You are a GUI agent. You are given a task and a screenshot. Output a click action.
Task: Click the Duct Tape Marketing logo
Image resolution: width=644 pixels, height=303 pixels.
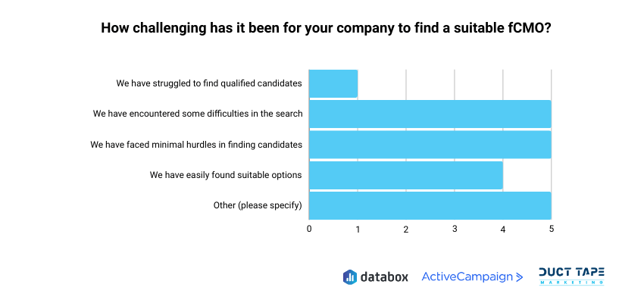(572, 276)
